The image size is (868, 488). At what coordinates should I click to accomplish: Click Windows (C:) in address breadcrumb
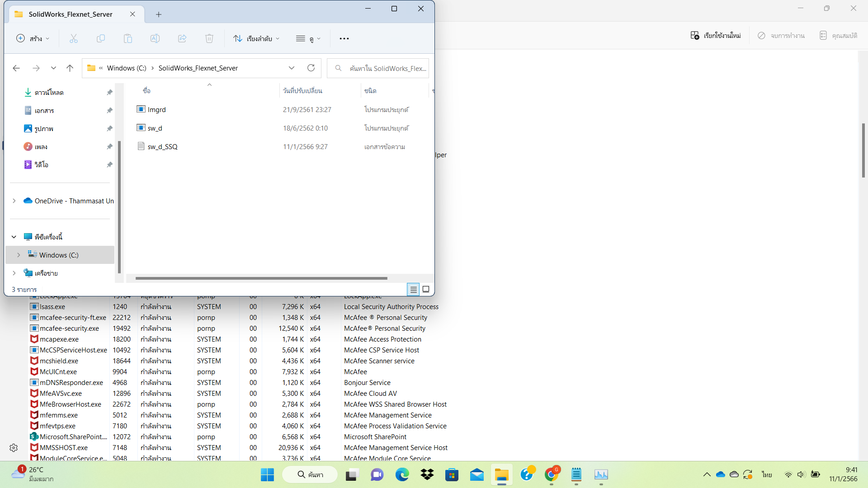click(x=127, y=68)
